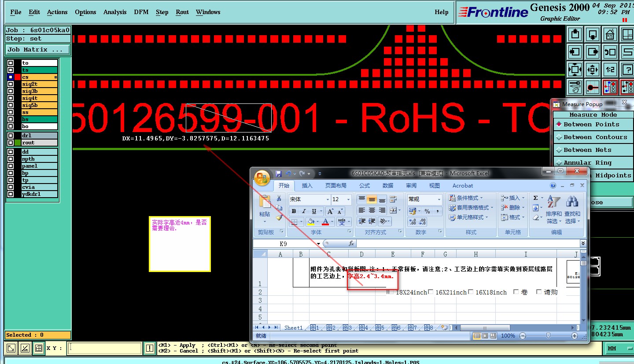
Task: Click the fx insert function icon
Action: point(351,243)
